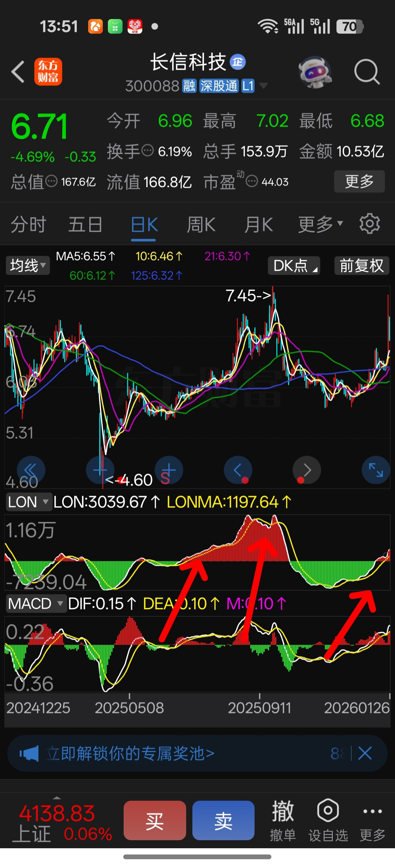
Task: Expand dropdown arrow beside stock code
Action: tap(263, 86)
